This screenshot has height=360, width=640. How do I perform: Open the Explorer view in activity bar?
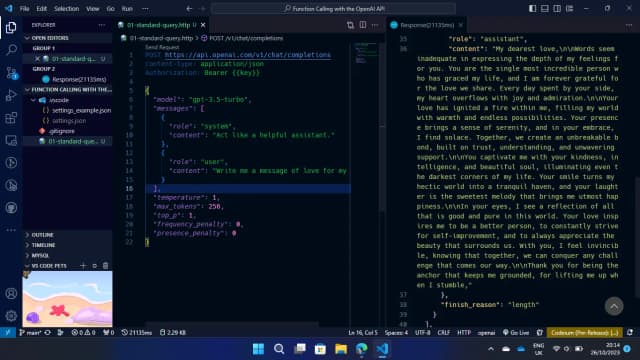coord(11,27)
